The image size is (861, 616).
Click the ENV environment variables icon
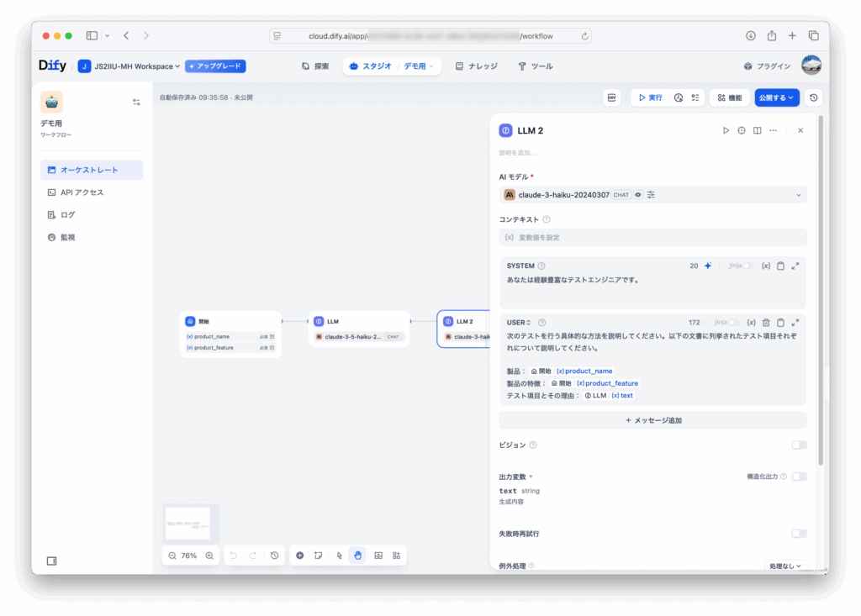coord(612,97)
